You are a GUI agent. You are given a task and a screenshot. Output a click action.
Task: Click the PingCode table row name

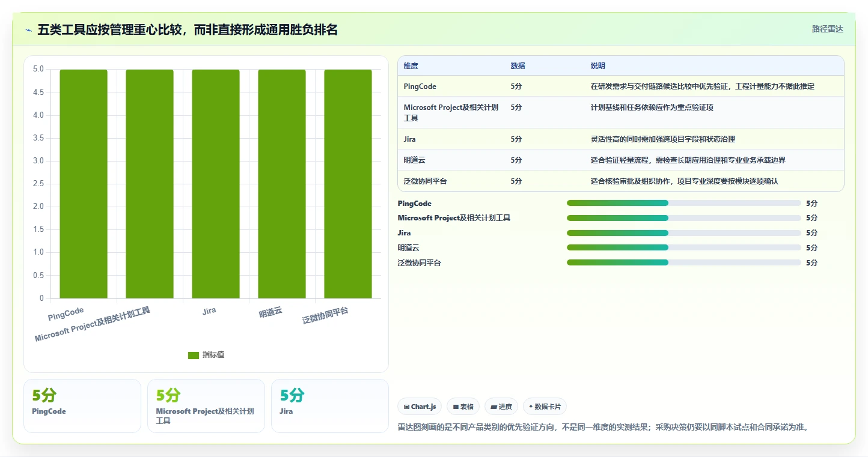(x=420, y=86)
